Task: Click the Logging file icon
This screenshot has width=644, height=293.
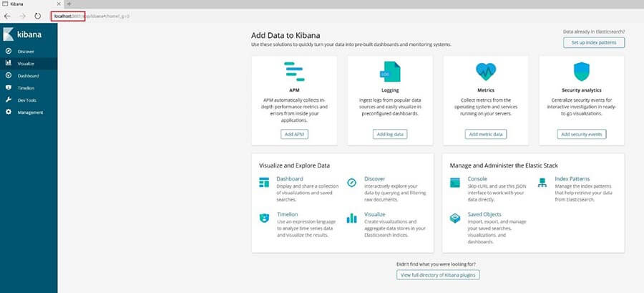Action: (x=390, y=72)
